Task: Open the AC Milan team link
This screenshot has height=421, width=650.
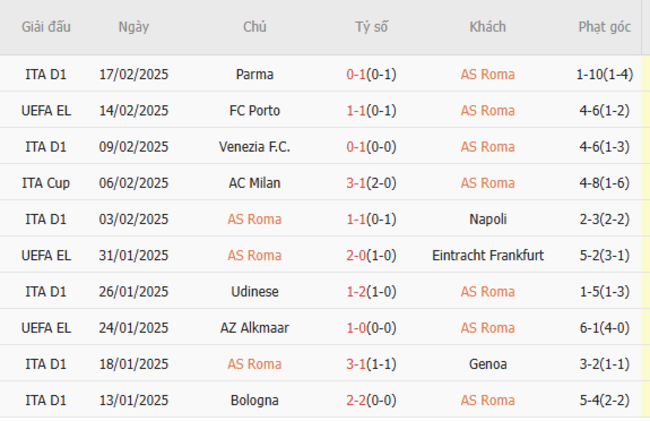Action: pyautogui.click(x=255, y=183)
